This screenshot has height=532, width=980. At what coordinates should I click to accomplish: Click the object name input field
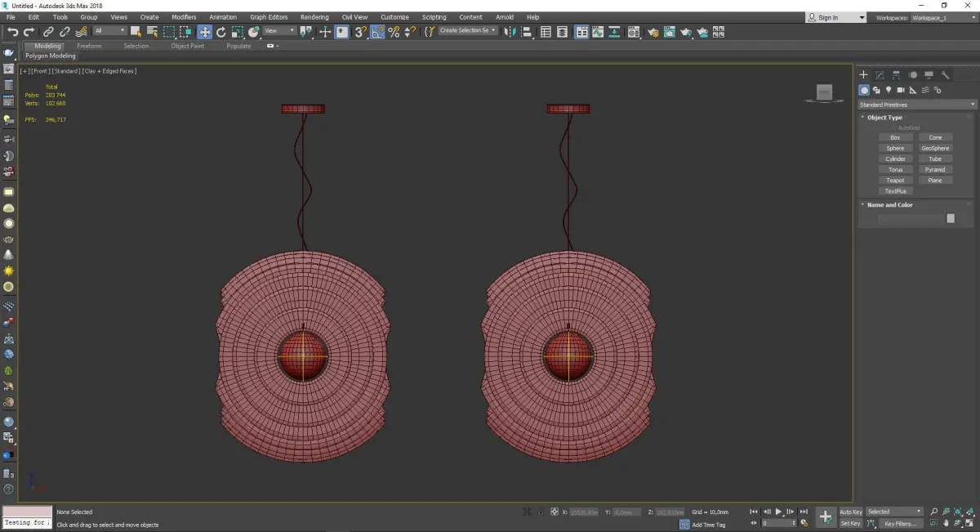pos(911,218)
